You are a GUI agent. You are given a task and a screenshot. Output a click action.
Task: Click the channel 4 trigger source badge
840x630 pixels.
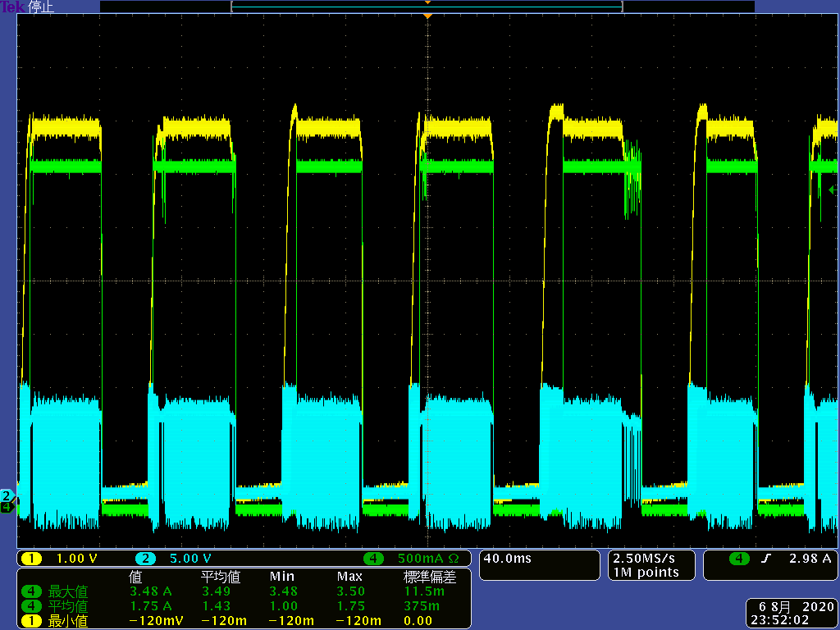[739, 559]
